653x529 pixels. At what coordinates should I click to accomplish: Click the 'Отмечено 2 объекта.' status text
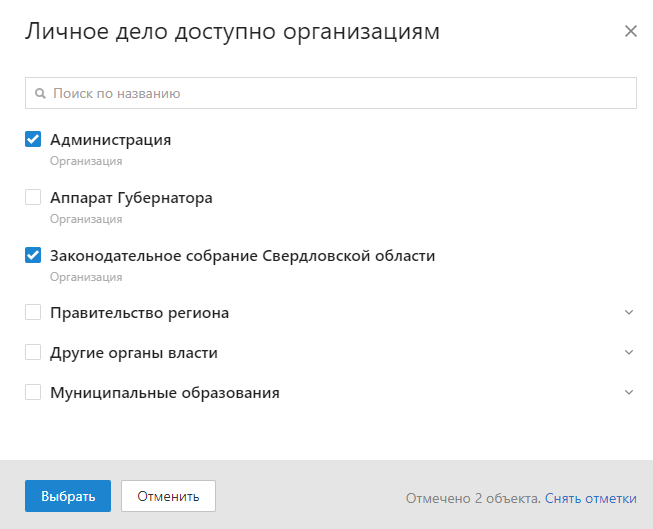tap(473, 498)
